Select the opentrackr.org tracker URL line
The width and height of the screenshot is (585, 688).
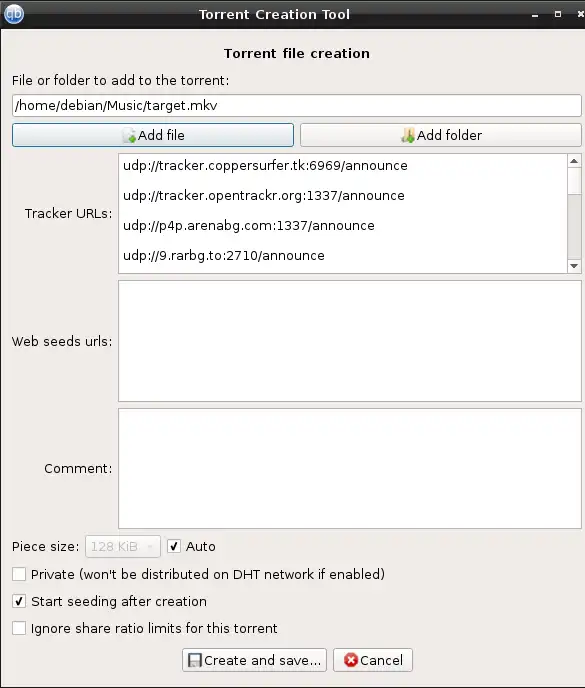pos(264,196)
